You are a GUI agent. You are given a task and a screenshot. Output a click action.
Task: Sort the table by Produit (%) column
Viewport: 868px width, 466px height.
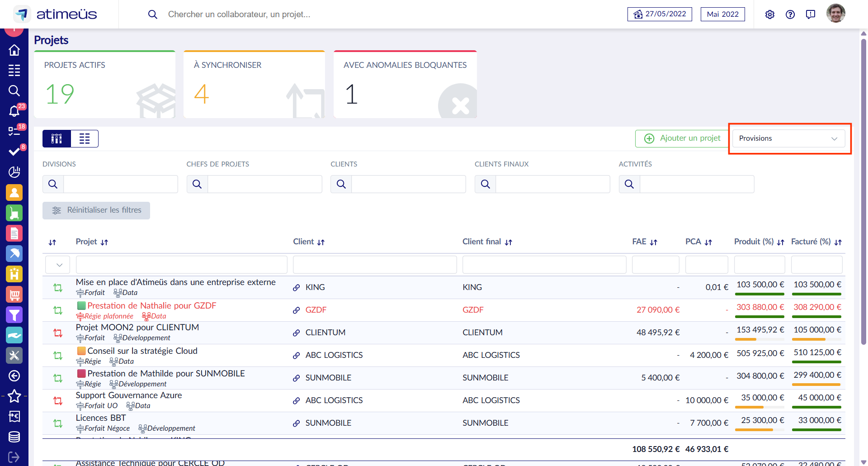coord(781,242)
